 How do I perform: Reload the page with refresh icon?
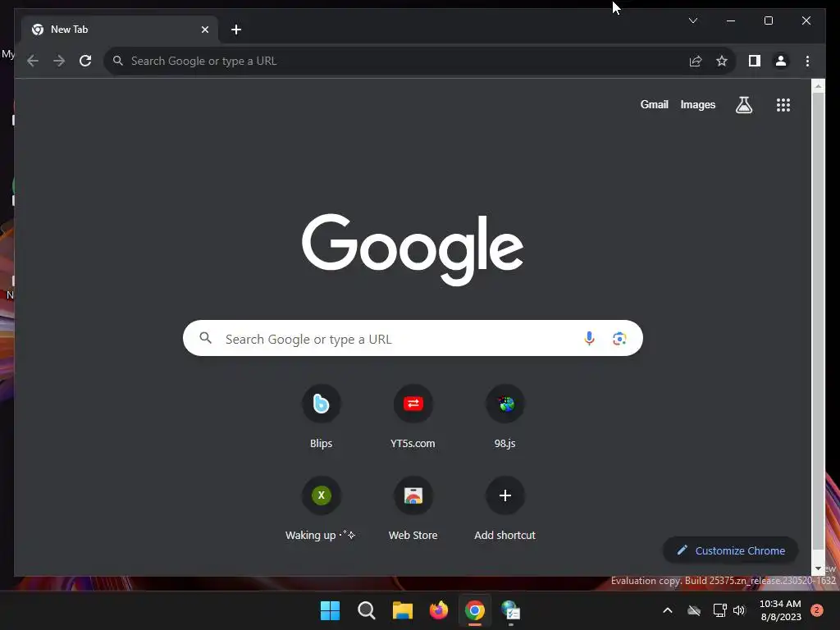[85, 61]
